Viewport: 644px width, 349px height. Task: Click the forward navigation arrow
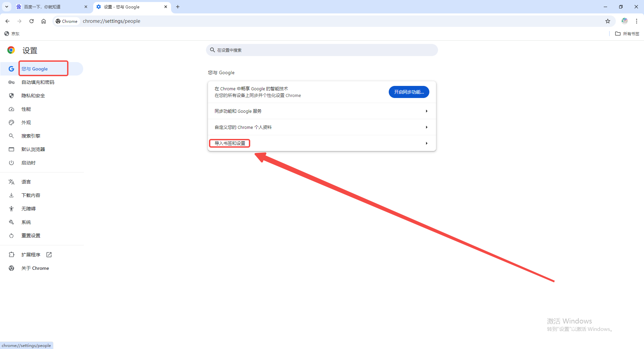pos(19,21)
